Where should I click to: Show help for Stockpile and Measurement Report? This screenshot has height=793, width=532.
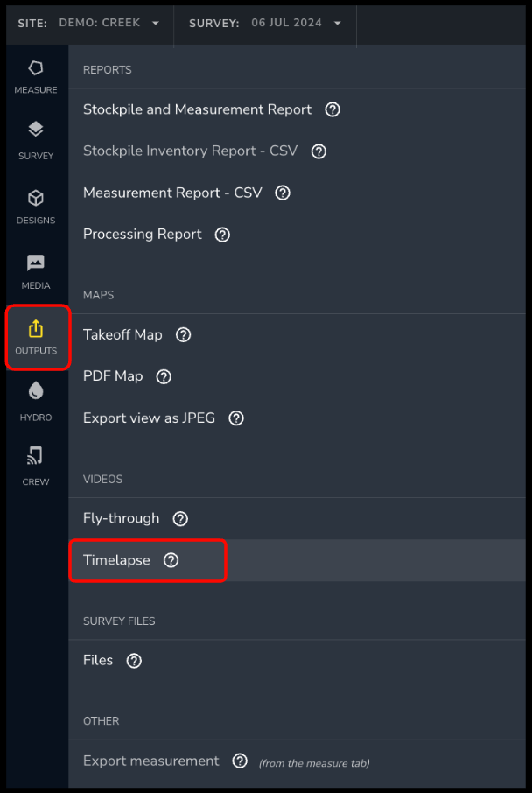pyautogui.click(x=332, y=109)
